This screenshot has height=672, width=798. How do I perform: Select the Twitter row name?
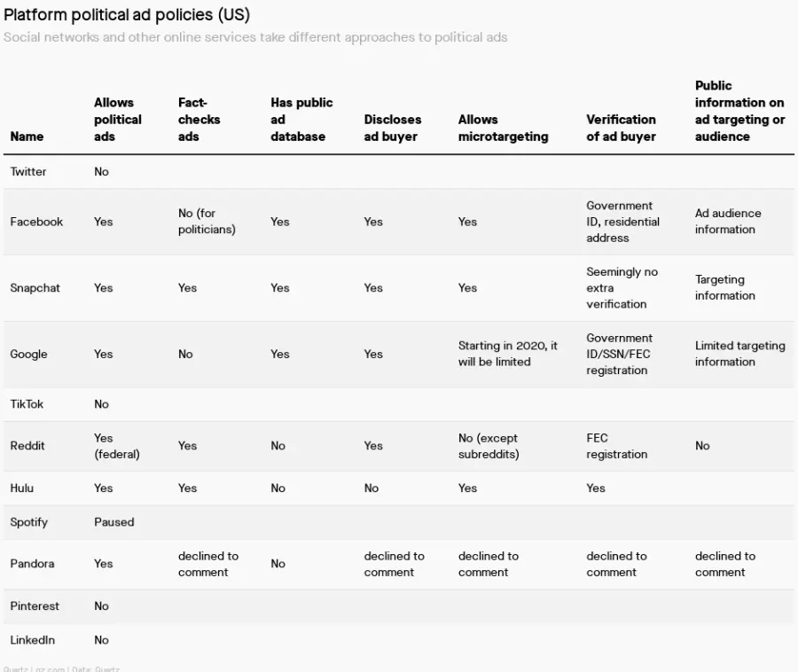pos(28,171)
